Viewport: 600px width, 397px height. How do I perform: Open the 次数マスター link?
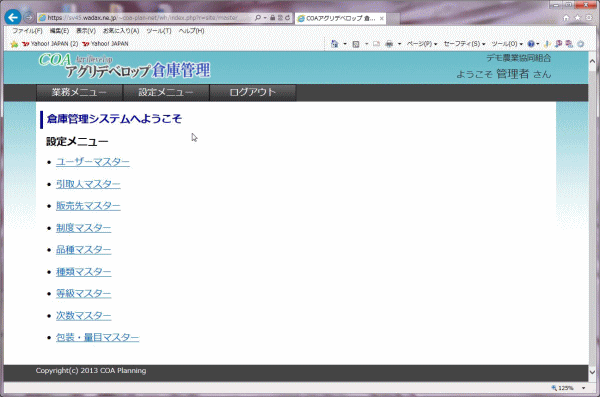[83, 316]
